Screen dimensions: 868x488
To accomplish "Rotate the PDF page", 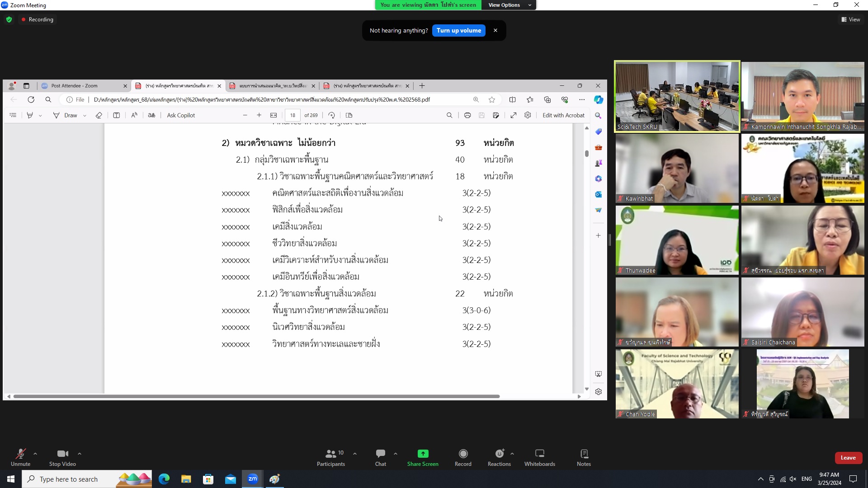I will [x=331, y=115].
